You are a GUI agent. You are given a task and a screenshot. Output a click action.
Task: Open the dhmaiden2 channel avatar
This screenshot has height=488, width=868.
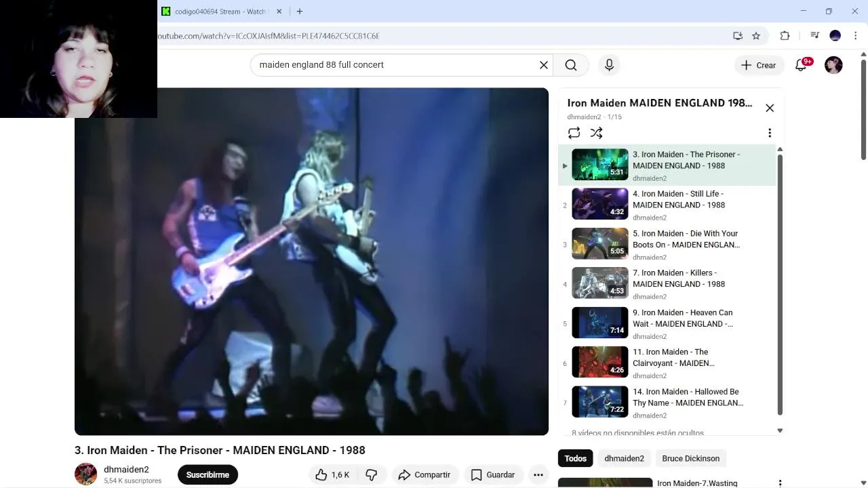coord(86,474)
